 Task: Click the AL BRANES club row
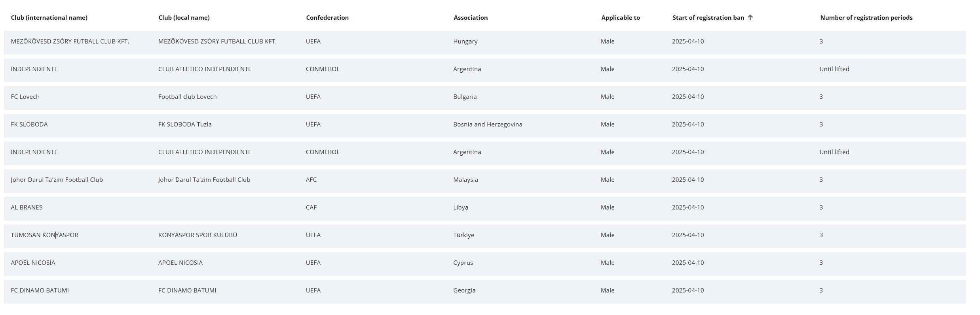pos(27,207)
